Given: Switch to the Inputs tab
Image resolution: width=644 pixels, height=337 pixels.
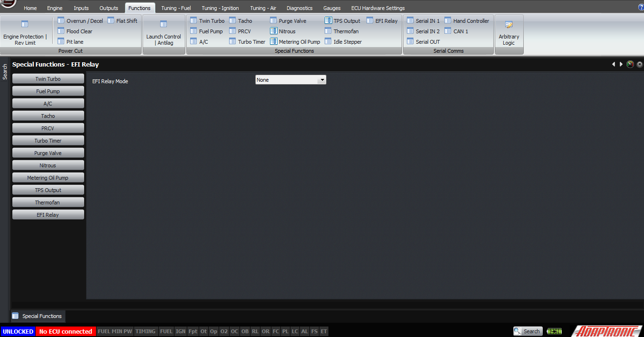Looking at the screenshot, I should [x=81, y=8].
